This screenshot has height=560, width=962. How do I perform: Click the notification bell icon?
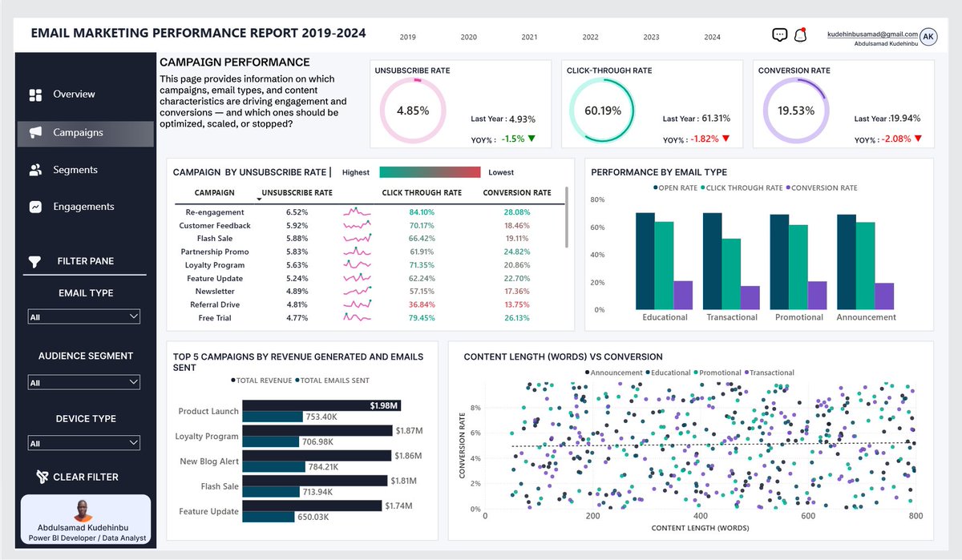[799, 34]
